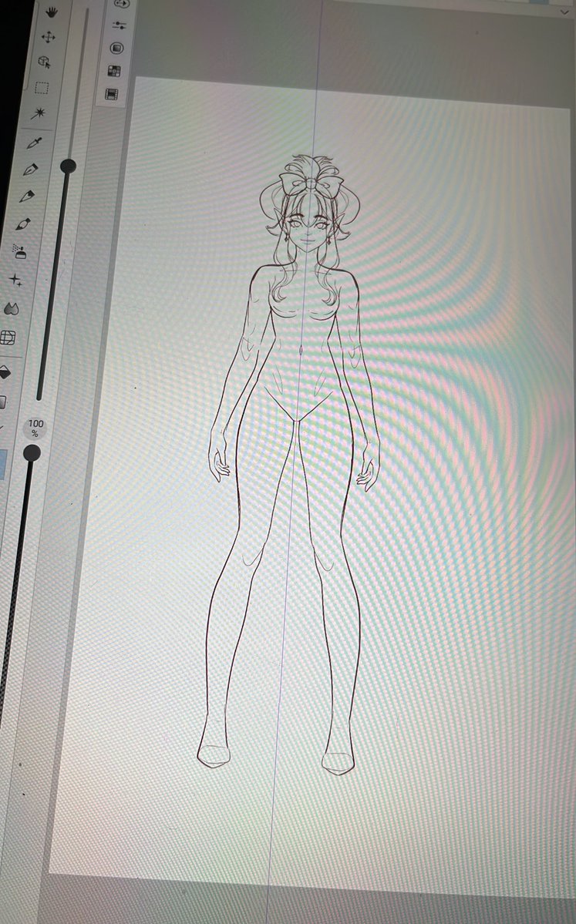Click the opacity slider handle
The height and width of the screenshot is (924, 576).
point(32,453)
